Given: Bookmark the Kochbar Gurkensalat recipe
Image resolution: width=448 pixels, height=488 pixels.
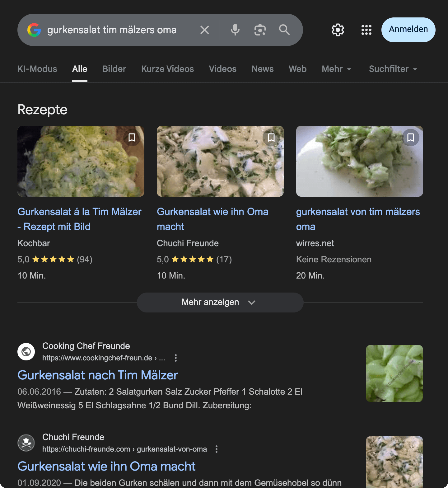Looking at the screenshot, I should [x=132, y=138].
